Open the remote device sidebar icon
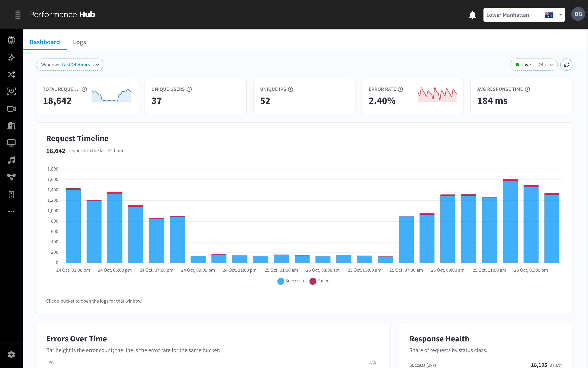This screenshot has width=588, height=368. pos(11,194)
